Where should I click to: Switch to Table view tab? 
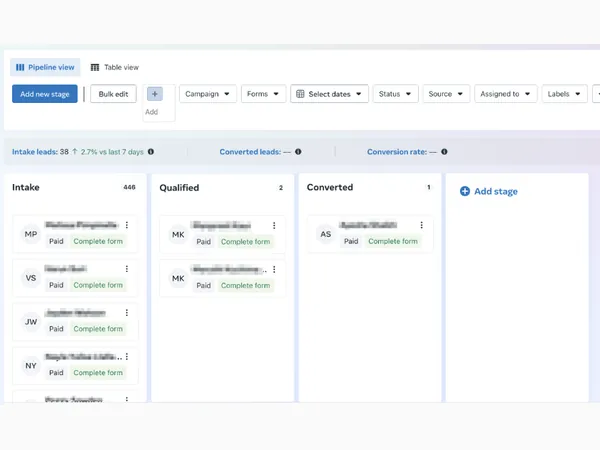[114, 67]
